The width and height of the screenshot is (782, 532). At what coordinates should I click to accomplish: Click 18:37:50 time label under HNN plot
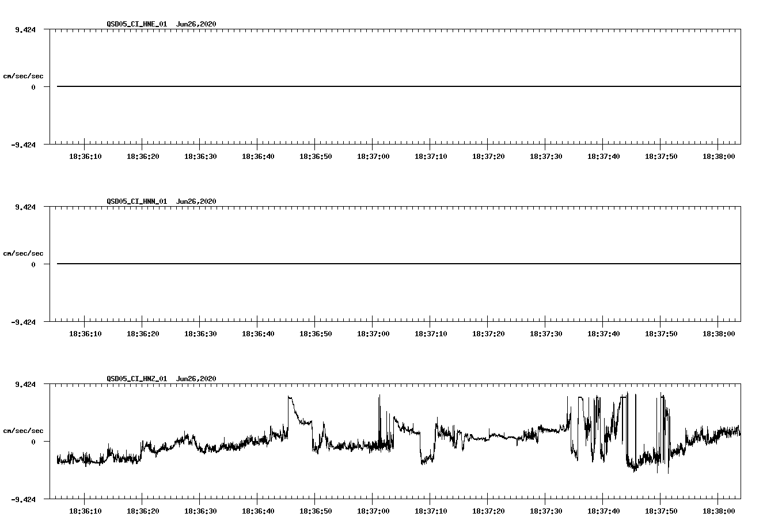pos(661,334)
